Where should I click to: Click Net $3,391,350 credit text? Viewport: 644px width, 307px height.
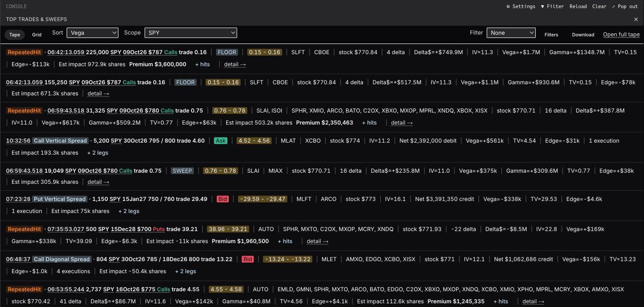(445, 199)
